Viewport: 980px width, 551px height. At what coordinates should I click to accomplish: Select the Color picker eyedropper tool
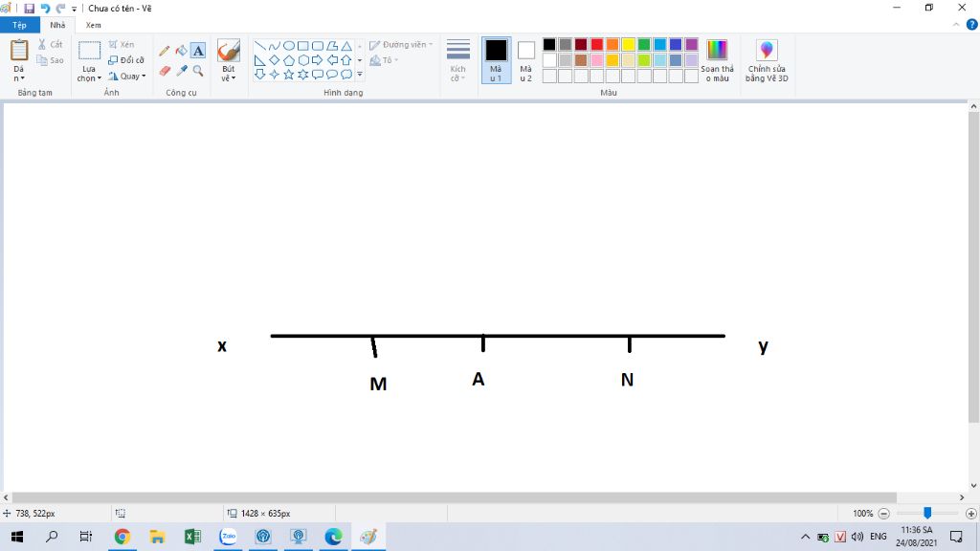point(181,71)
